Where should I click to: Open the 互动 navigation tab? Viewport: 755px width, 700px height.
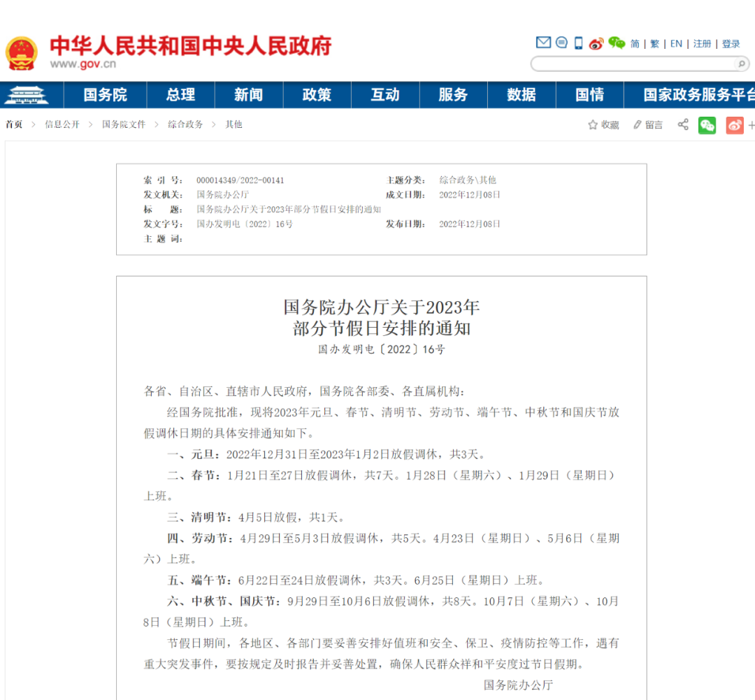pyautogui.click(x=385, y=95)
